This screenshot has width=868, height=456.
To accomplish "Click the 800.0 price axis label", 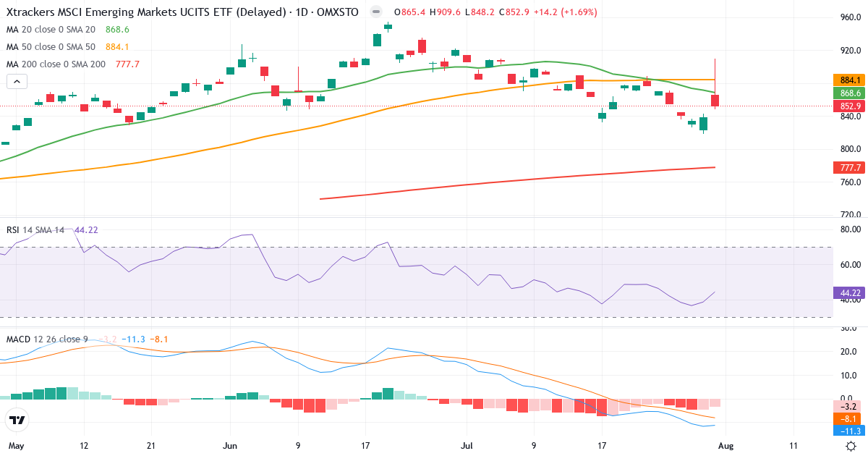I will pos(851,149).
